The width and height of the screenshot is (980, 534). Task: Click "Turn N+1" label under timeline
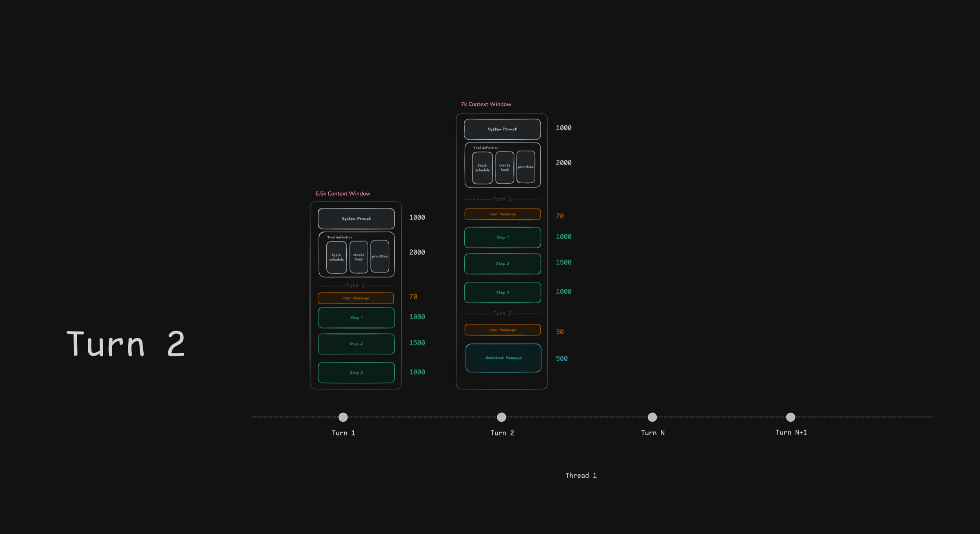[791, 432]
